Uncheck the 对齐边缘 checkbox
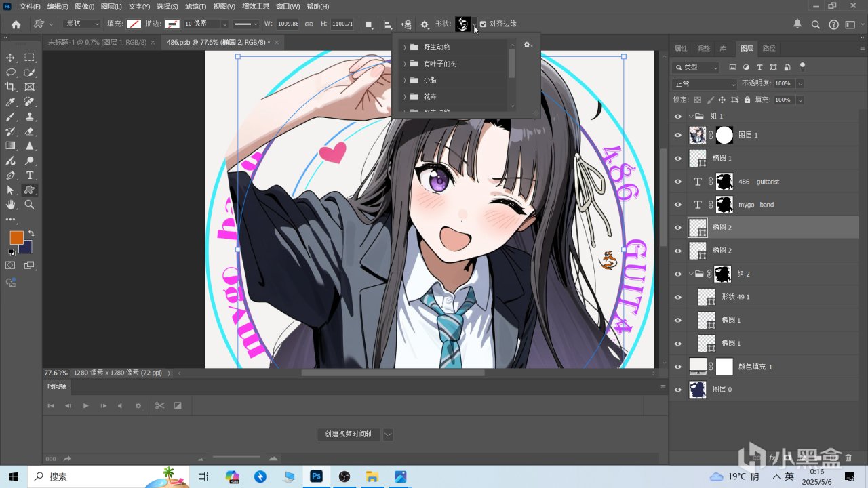The height and width of the screenshot is (488, 868). pyautogui.click(x=483, y=24)
